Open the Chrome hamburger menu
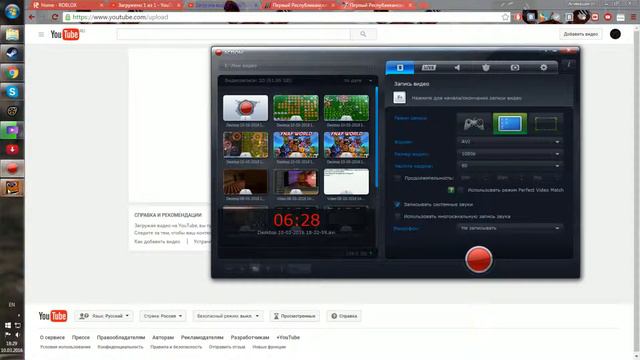The width and height of the screenshot is (640, 360). tap(634, 17)
